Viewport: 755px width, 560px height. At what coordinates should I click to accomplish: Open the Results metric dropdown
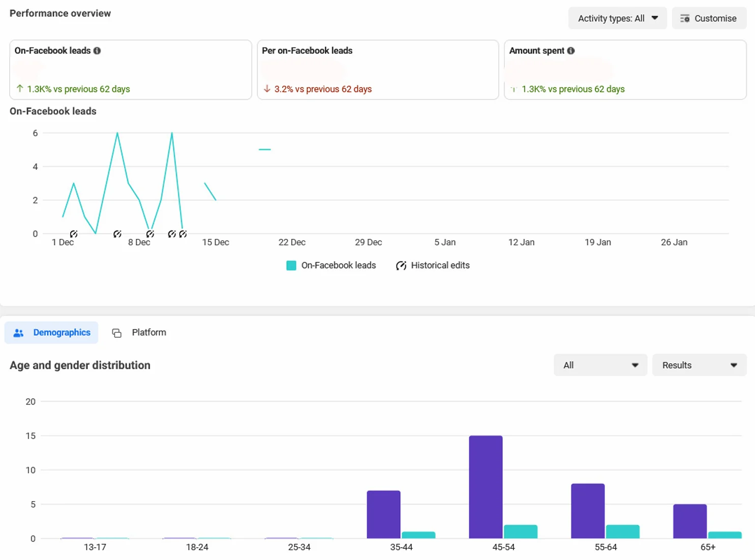(699, 365)
